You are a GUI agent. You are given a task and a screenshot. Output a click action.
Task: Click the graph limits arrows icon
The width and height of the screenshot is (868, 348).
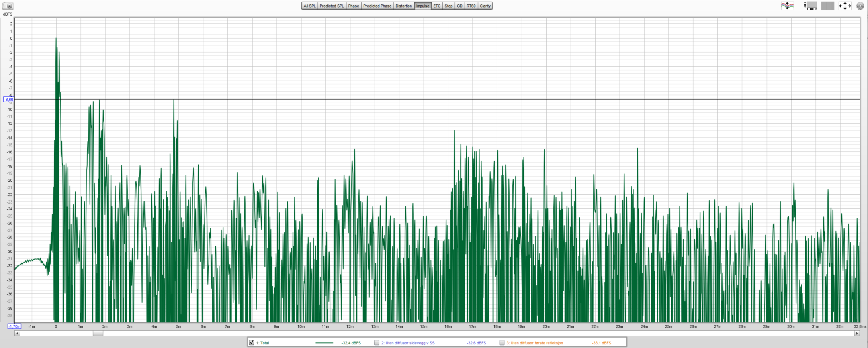(x=845, y=6)
